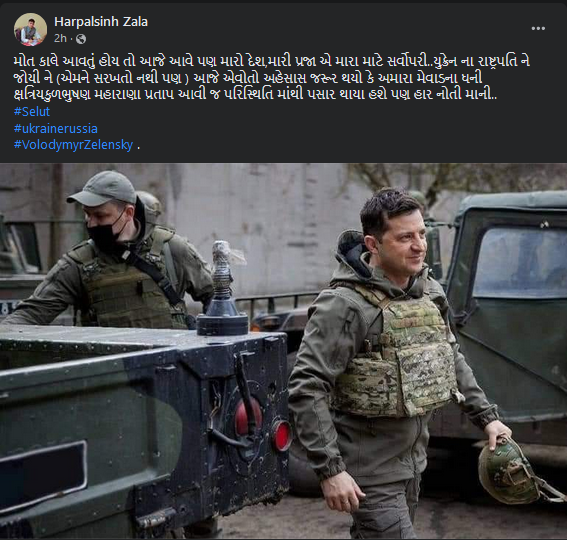This screenshot has height=540, width=567.
Task: Click the globe public audience icon
Action: click(81, 39)
